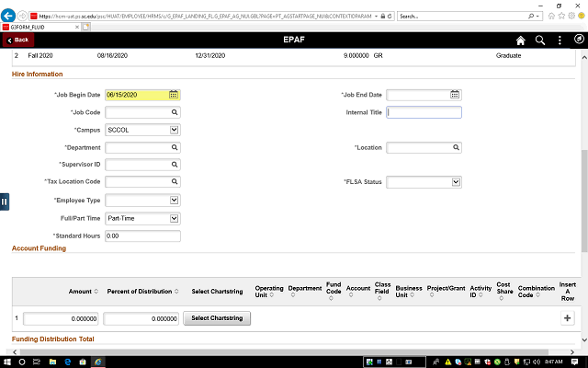Open Microsoft Store from taskbar

tap(83, 362)
